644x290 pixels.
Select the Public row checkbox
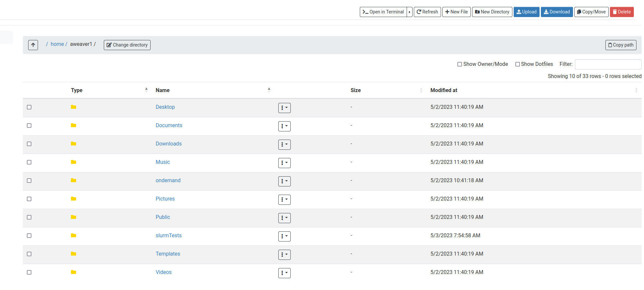pos(29,217)
